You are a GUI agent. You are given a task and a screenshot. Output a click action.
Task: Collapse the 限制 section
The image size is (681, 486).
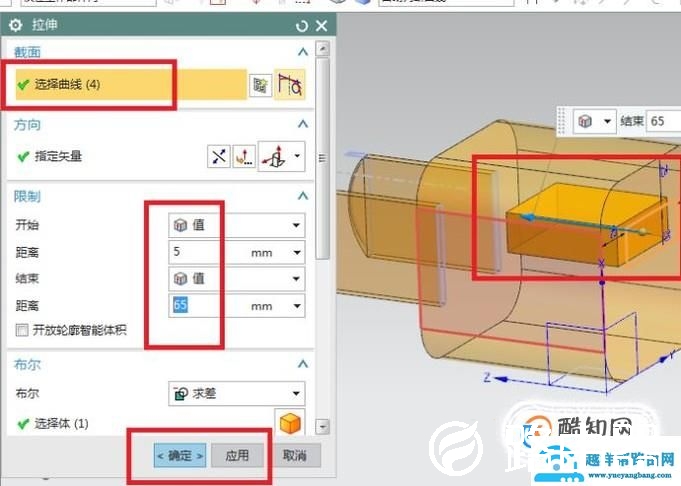pos(303,196)
